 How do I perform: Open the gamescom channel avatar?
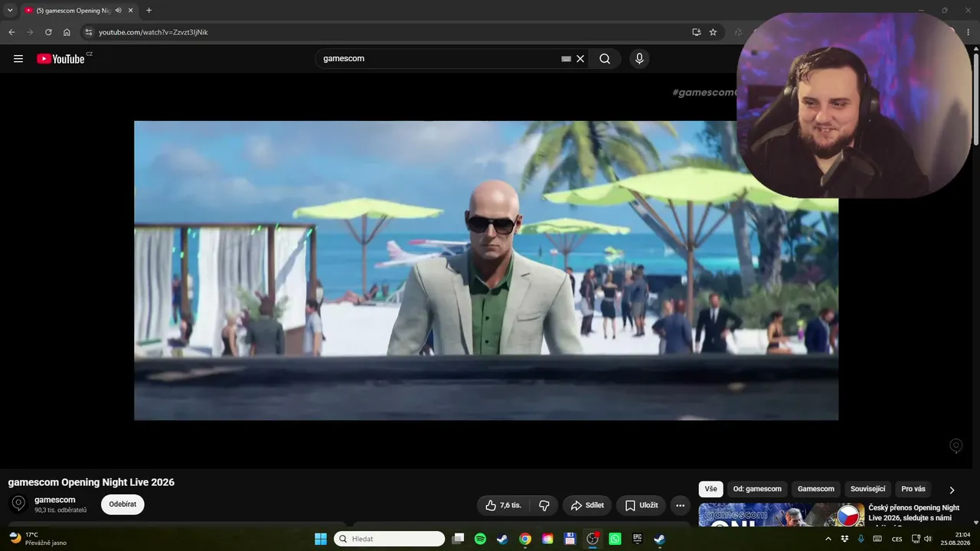[18, 504]
